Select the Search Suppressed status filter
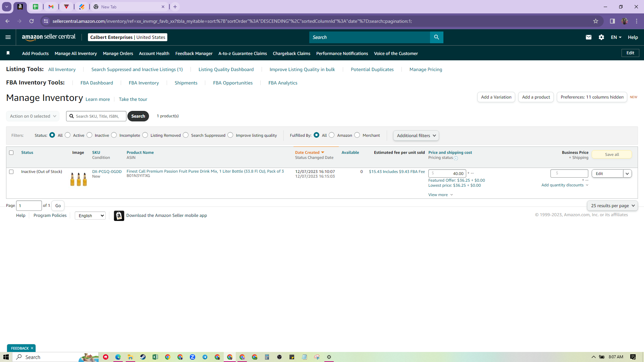The height and width of the screenshot is (362, 644). coord(186,135)
